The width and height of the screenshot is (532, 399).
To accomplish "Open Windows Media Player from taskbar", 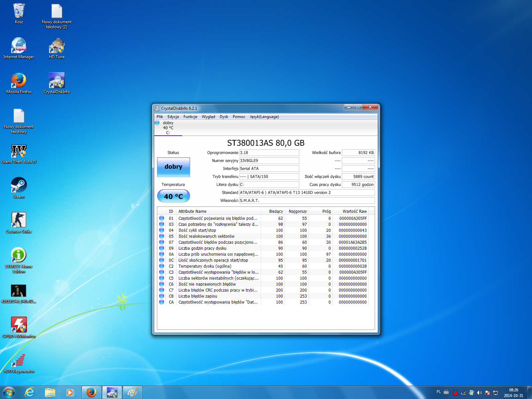I will click(70, 393).
